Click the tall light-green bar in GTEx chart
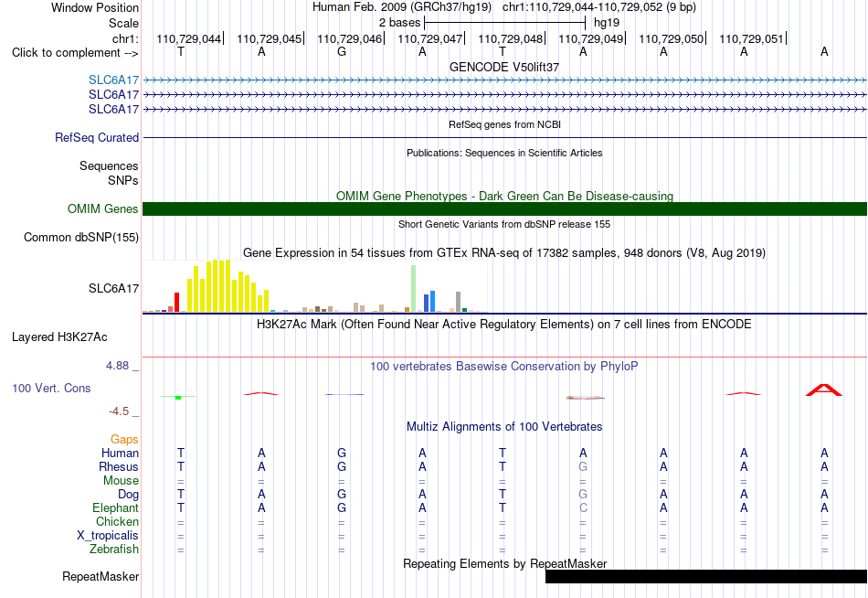Image resolution: width=868 pixels, height=598 pixels. pyautogui.click(x=414, y=288)
